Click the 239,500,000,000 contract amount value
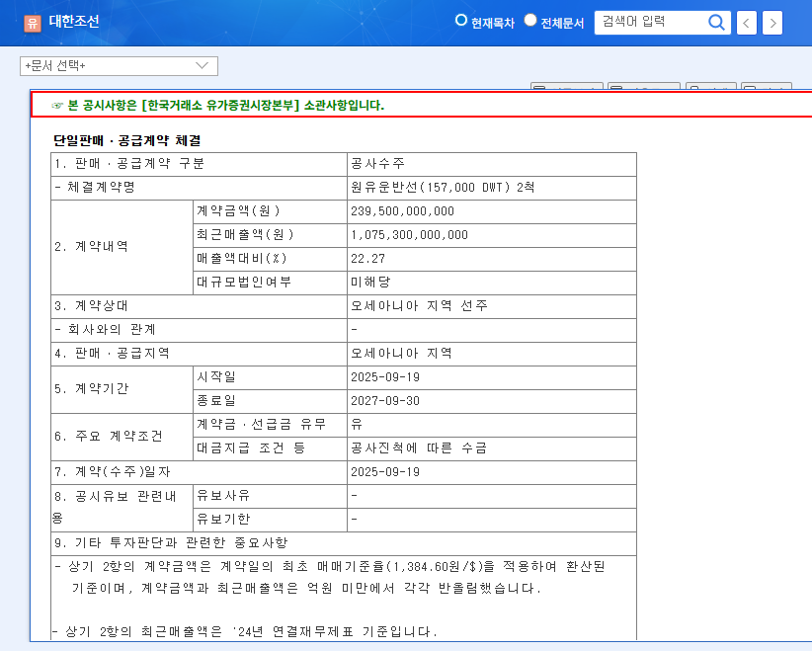Image resolution: width=812 pixels, height=651 pixels. point(402,211)
